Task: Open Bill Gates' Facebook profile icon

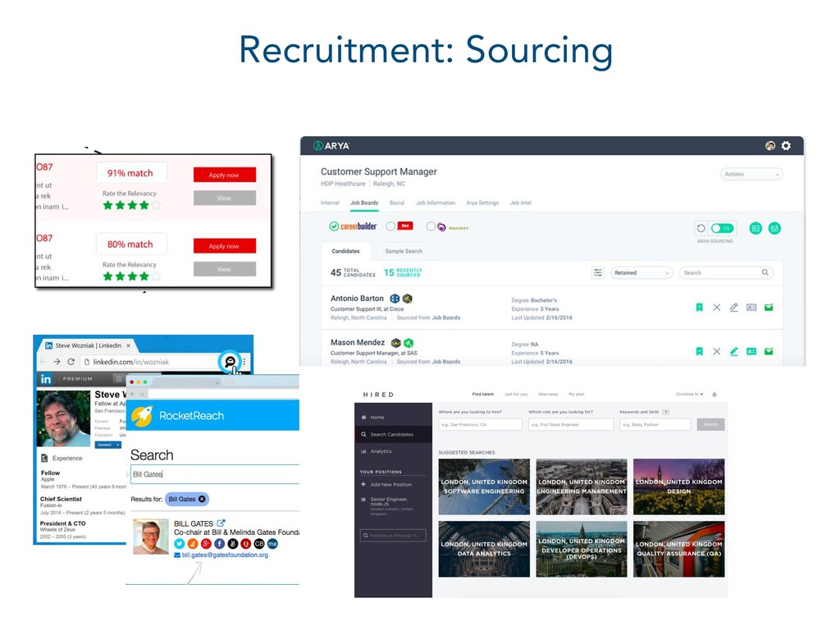Action: tap(220, 544)
